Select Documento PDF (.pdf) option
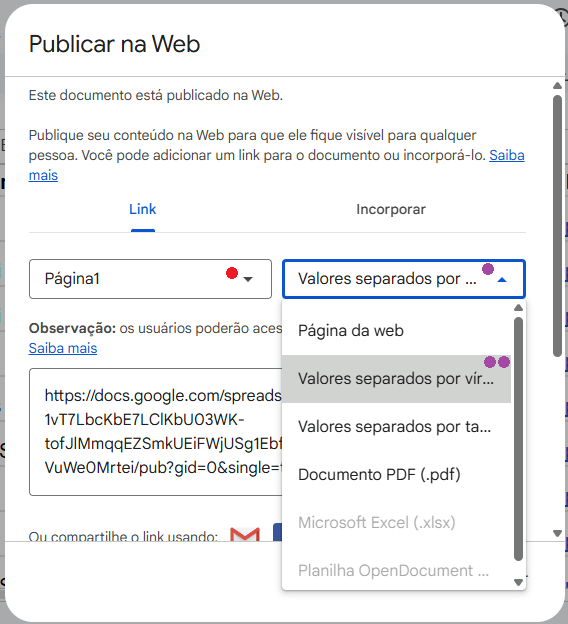Screen dimensions: 568x624 coord(396,475)
